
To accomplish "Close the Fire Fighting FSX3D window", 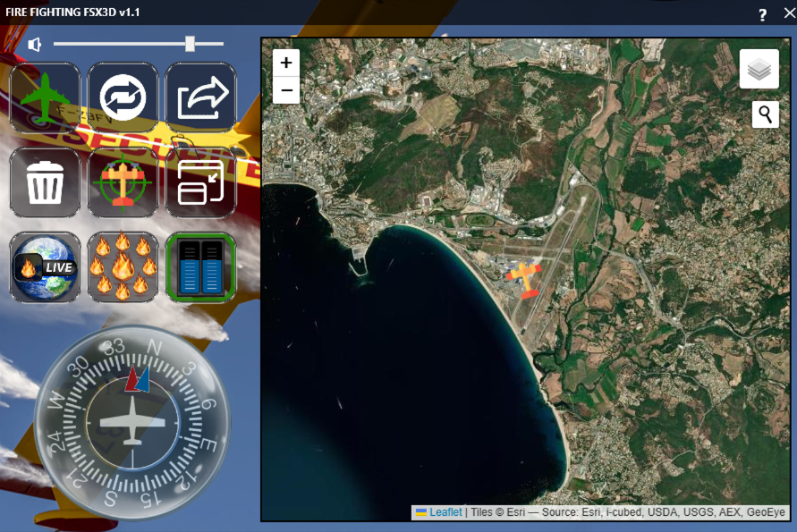I will coord(789,13).
